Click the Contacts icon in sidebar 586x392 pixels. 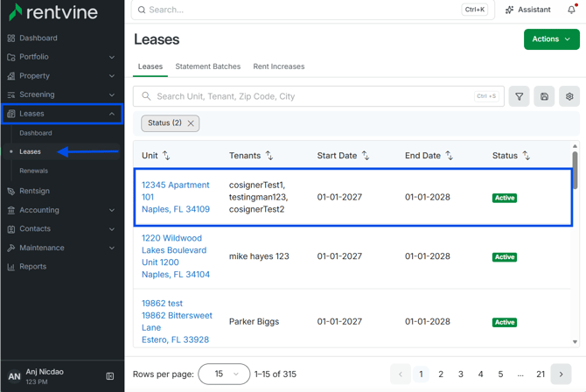(11, 229)
